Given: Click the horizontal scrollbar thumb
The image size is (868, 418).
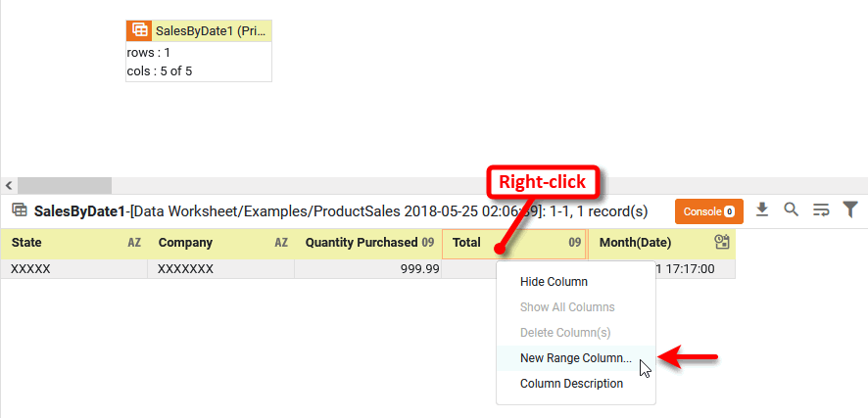Looking at the screenshot, I should pos(65,185).
